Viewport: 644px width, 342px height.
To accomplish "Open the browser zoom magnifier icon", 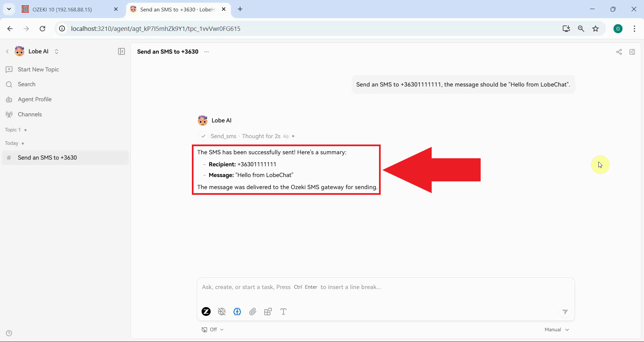I will pos(581,28).
